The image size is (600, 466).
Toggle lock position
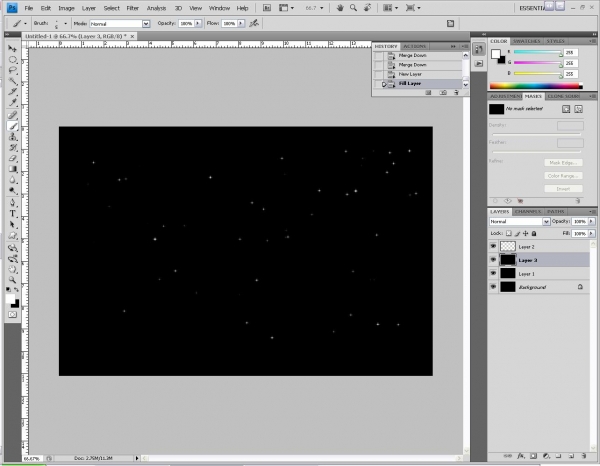(x=526, y=233)
